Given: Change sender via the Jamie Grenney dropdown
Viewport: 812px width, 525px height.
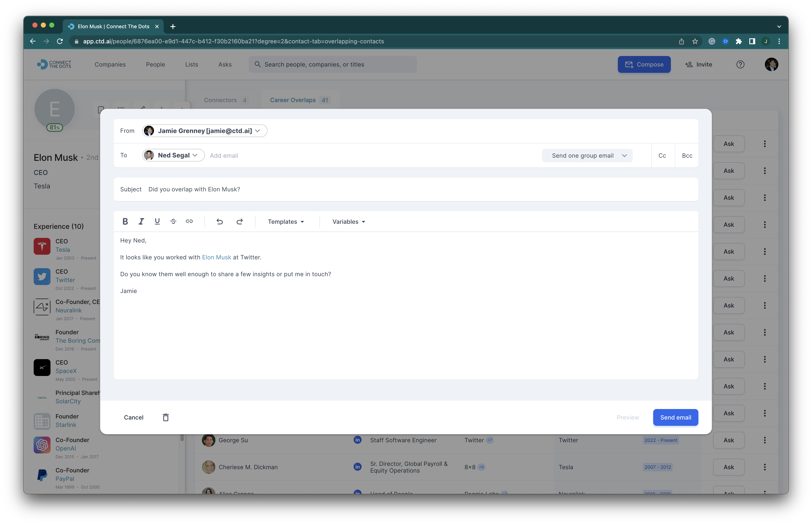Looking at the screenshot, I should 205,131.
